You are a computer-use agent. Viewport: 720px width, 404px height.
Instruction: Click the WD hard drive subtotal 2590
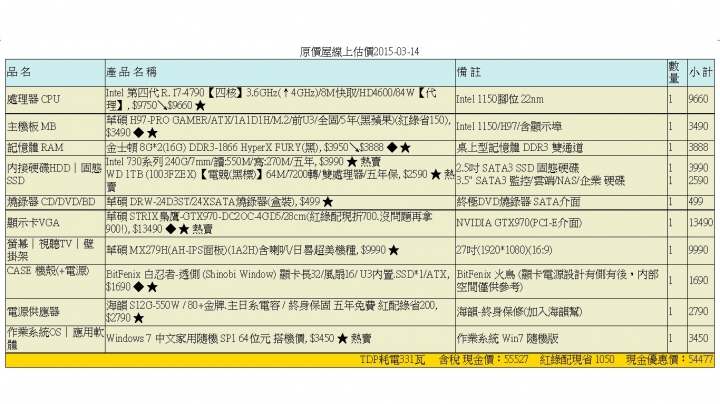coord(698,180)
